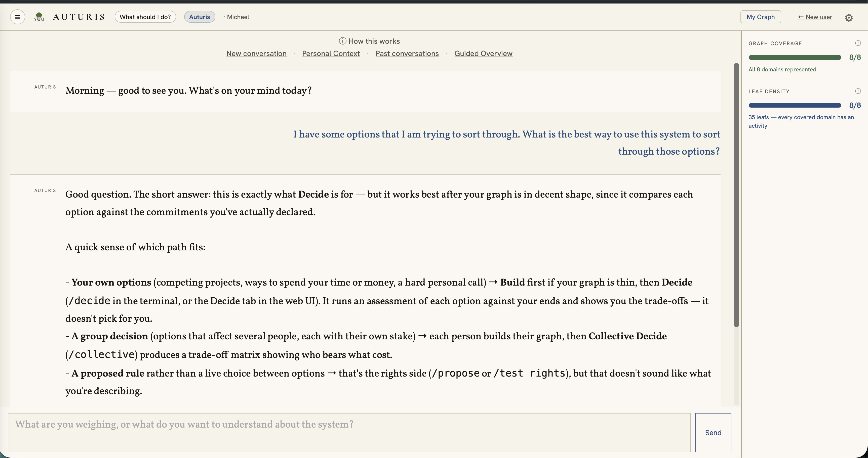Viewport: 868px width, 458px height.
Task: Open the Guided Overview
Action: [483, 54]
